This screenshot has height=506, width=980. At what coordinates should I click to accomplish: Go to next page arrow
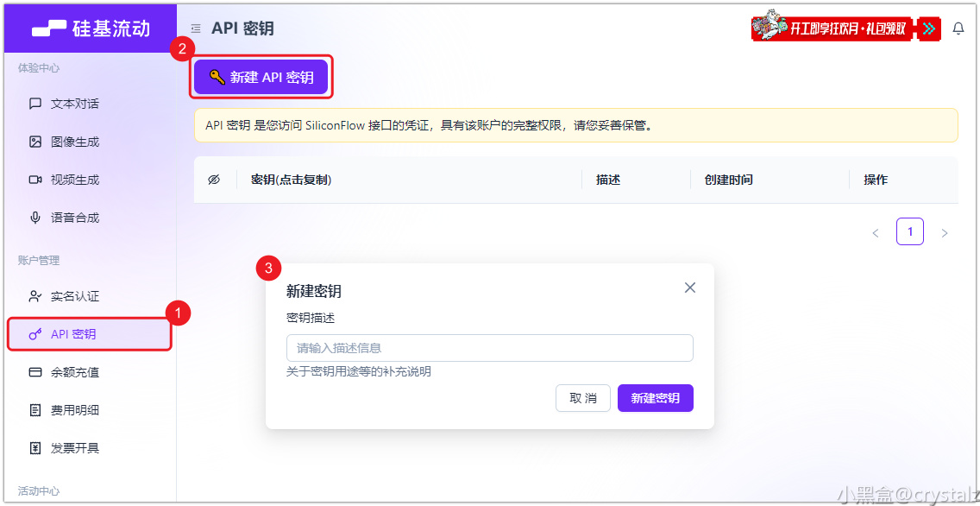tap(945, 232)
